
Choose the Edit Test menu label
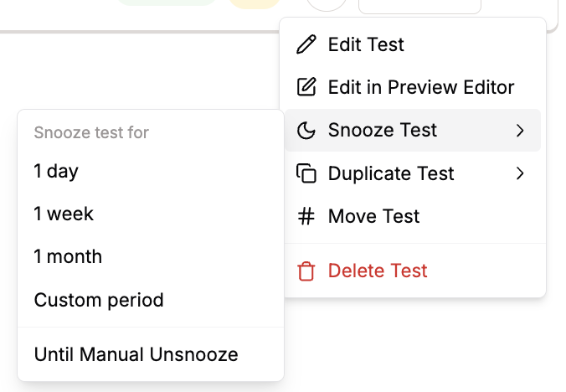[x=366, y=44]
